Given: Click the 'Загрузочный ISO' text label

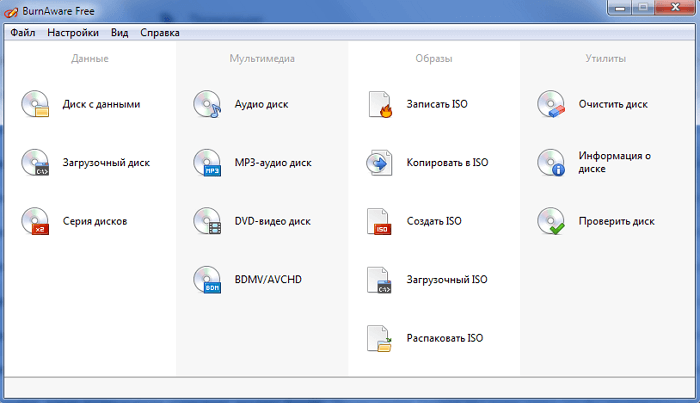Looking at the screenshot, I should (447, 279).
